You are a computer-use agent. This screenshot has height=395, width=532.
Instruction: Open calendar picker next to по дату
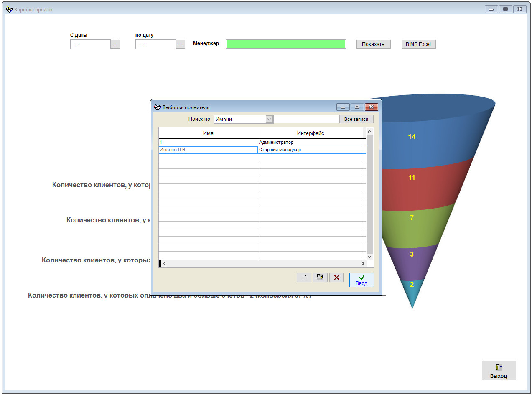click(181, 44)
